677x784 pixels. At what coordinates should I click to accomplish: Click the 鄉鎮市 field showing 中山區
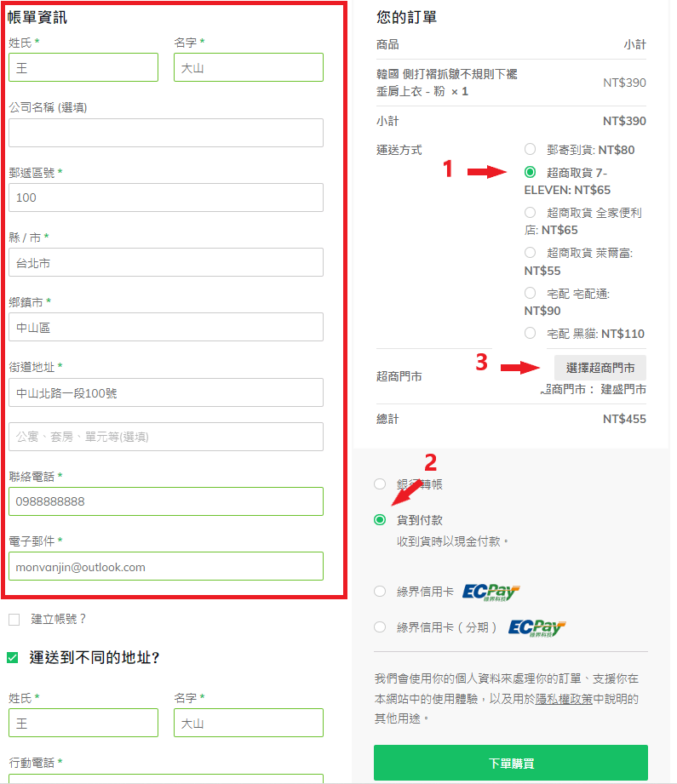pyautogui.click(x=165, y=327)
